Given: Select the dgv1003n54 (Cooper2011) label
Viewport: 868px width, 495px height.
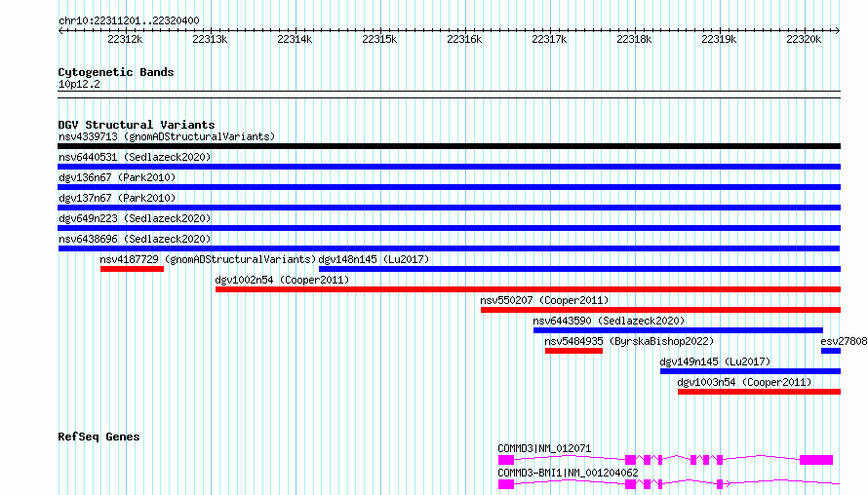Looking at the screenshot, I should (744, 382).
